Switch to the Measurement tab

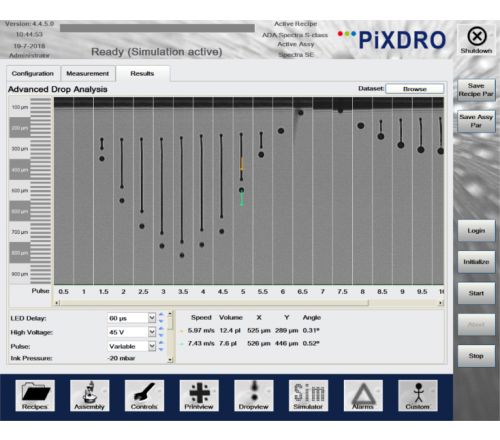88,73
